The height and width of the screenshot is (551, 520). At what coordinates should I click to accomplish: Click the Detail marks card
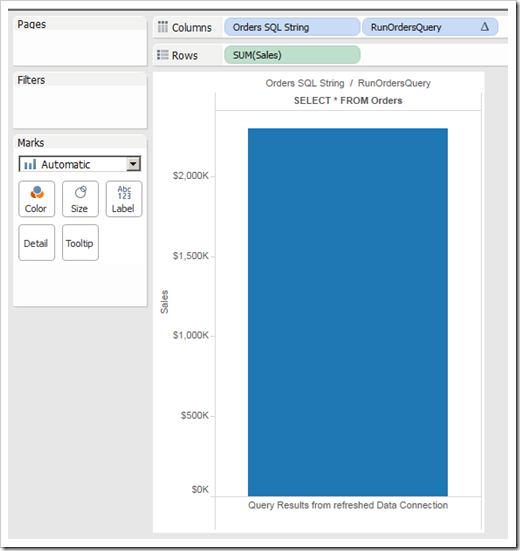(37, 243)
